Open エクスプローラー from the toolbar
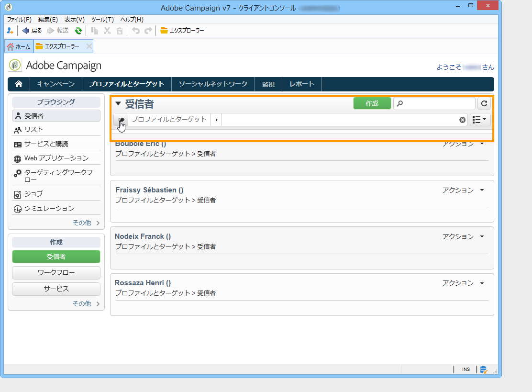Image resolution: width=532 pixels, height=392 pixels. click(x=182, y=31)
